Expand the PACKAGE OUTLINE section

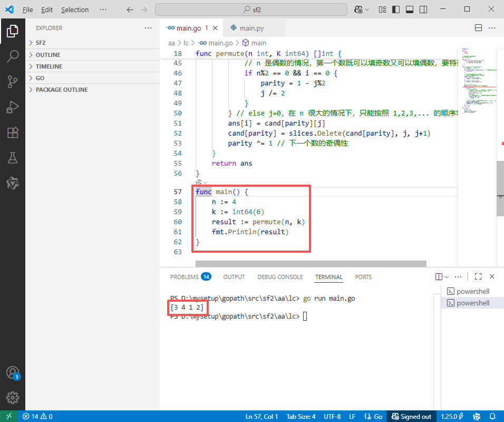pos(93,90)
